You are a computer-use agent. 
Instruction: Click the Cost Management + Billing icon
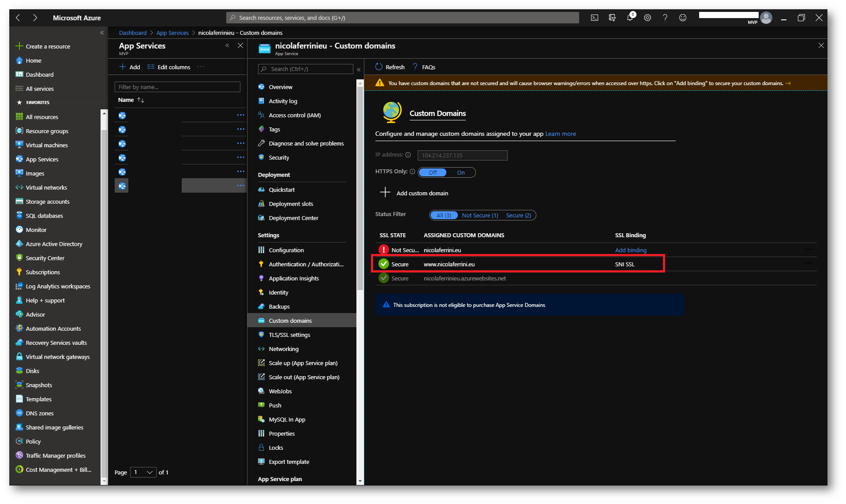(x=19, y=470)
